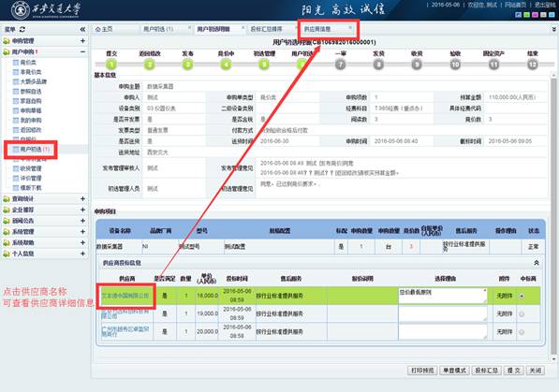Click the empty 选择理由 box on the 20,000.0 row

point(442,332)
